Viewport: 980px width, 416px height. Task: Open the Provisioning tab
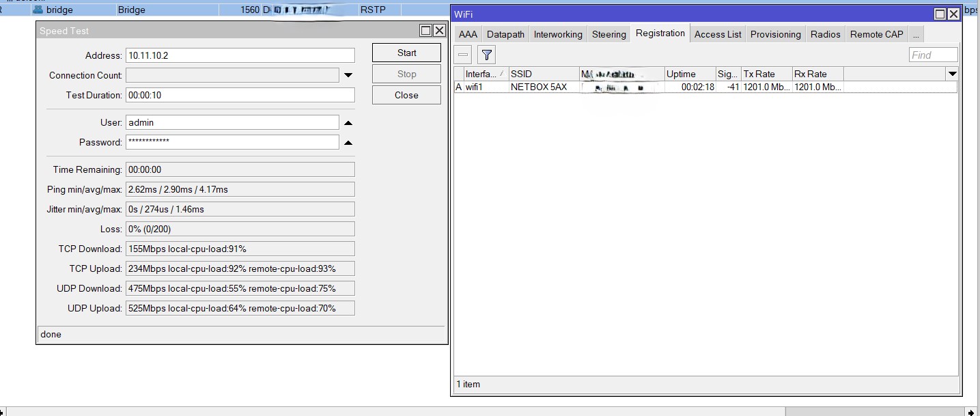[x=775, y=34]
